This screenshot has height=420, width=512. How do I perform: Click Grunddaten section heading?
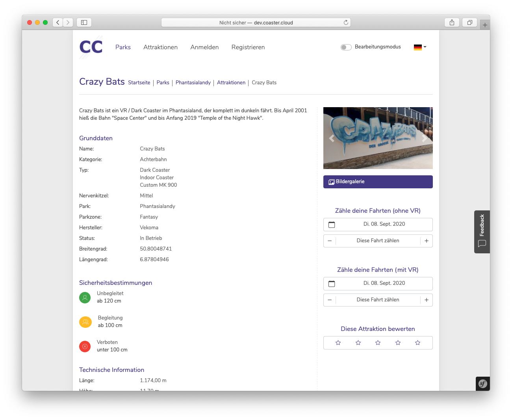96,138
